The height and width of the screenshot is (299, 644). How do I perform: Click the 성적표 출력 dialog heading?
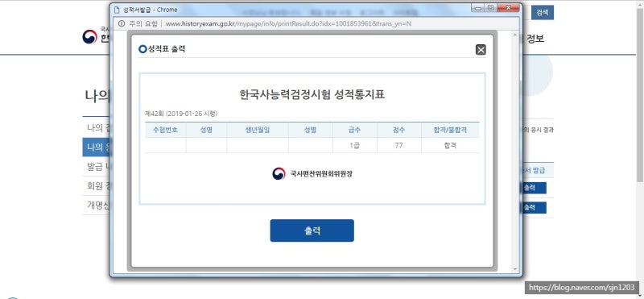167,49
